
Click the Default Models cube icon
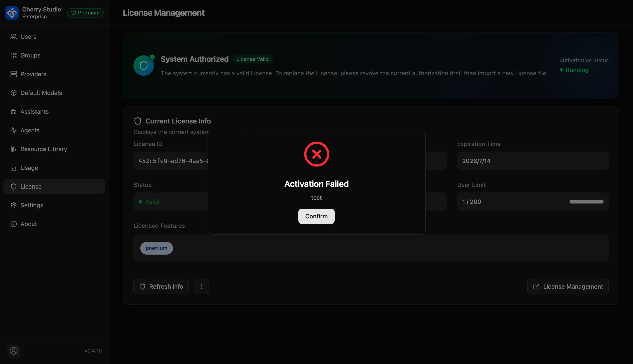pyautogui.click(x=13, y=93)
